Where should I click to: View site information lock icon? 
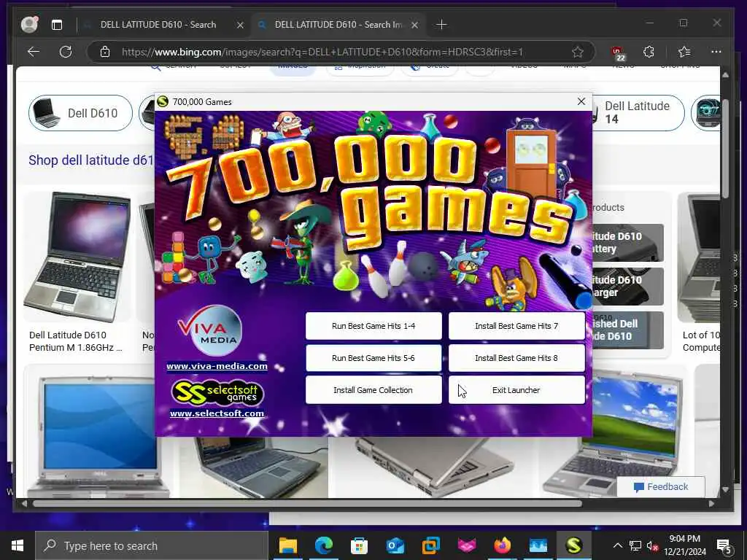coord(105,52)
